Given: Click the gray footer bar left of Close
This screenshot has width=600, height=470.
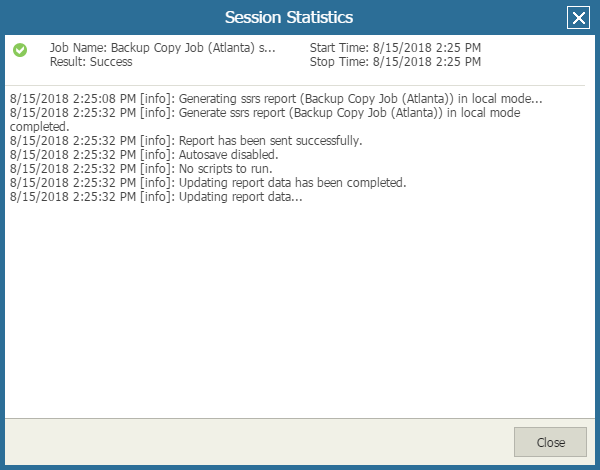Looking at the screenshot, I should coord(250,442).
